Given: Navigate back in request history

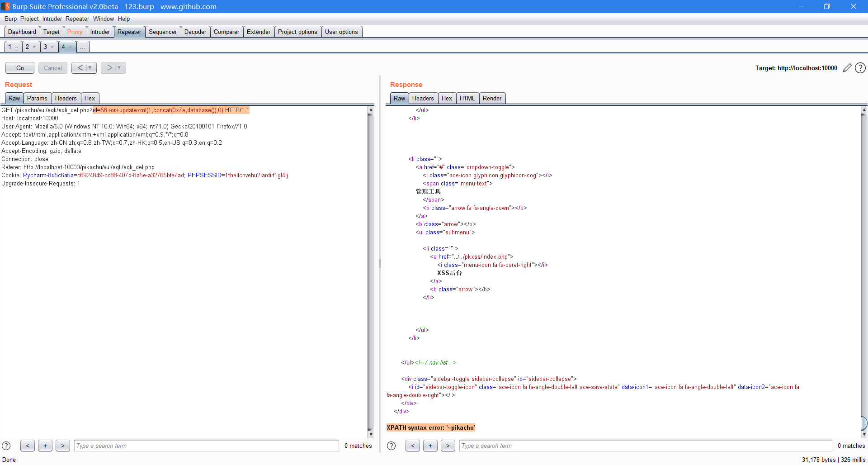Looking at the screenshot, I should point(80,68).
